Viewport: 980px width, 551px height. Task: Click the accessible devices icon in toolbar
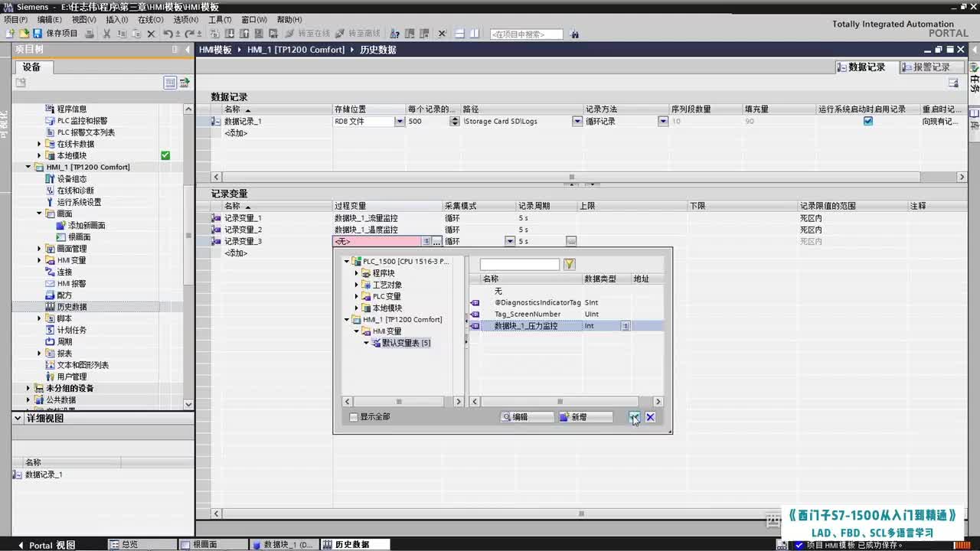point(394,34)
